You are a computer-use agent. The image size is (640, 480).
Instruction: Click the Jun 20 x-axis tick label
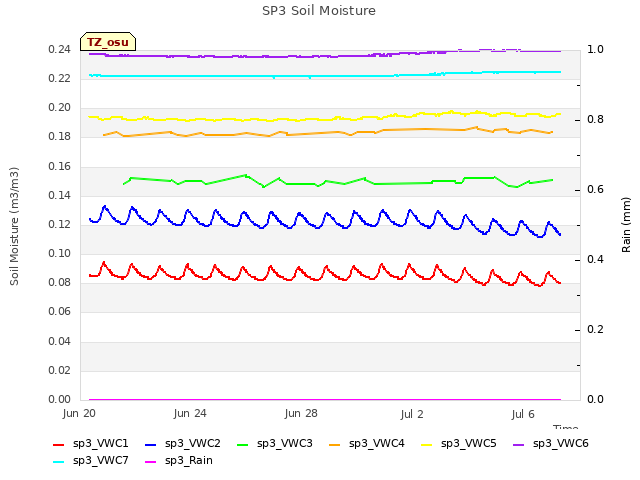pyautogui.click(x=79, y=414)
